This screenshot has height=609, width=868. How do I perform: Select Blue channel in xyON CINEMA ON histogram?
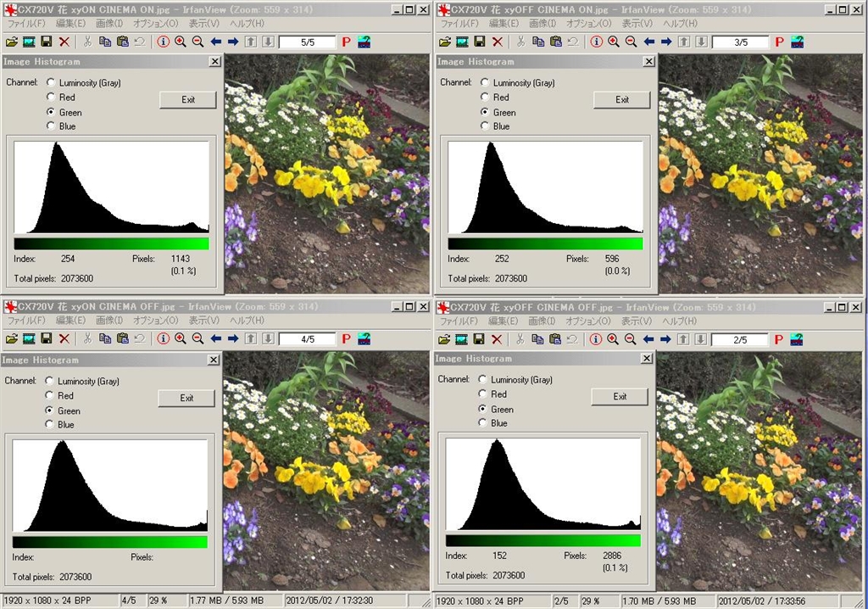[51, 126]
